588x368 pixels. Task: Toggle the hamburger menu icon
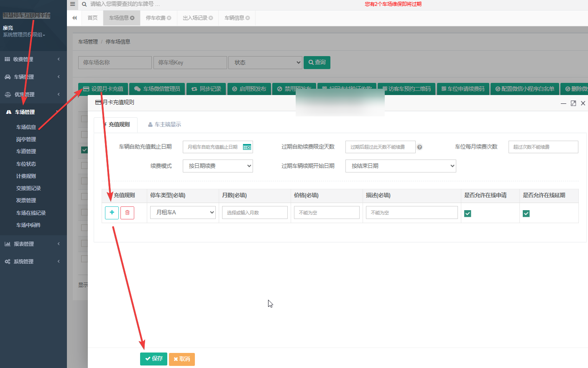(x=72, y=4)
